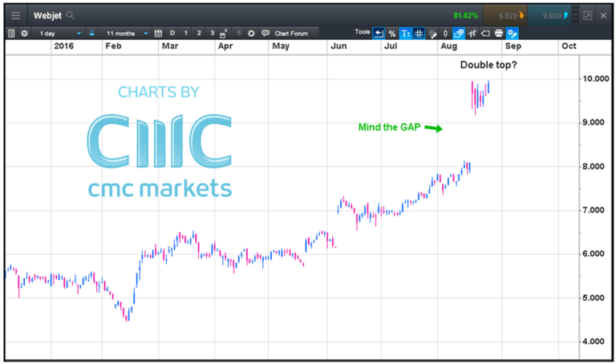The image size is (616, 364).
Task: Click the May label on time axis
Action: (x=281, y=46)
